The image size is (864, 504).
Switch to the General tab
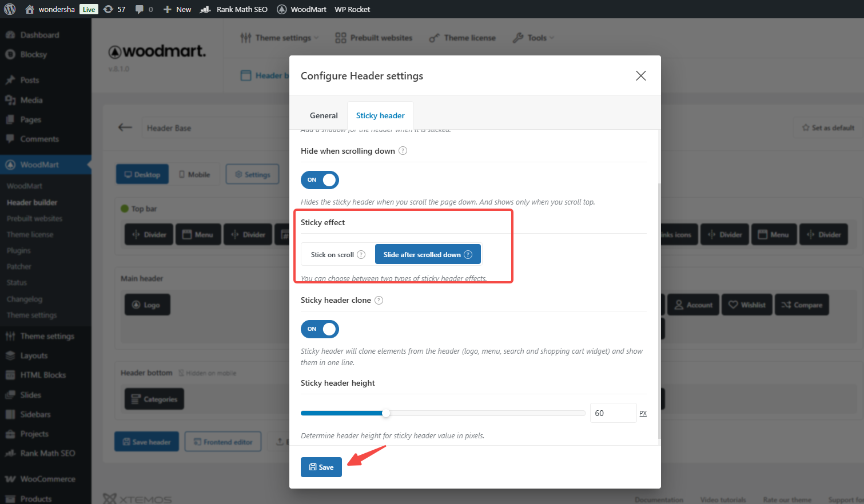[324, 115]
